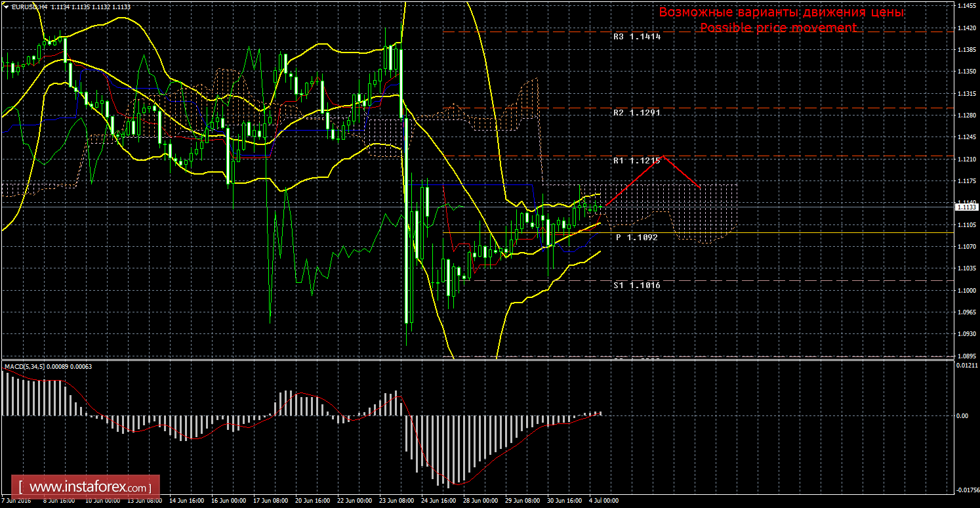This screenshot has width=980, height=508.
Task: Click the red 'Possible price movement' heading
Action: point(778,28)
